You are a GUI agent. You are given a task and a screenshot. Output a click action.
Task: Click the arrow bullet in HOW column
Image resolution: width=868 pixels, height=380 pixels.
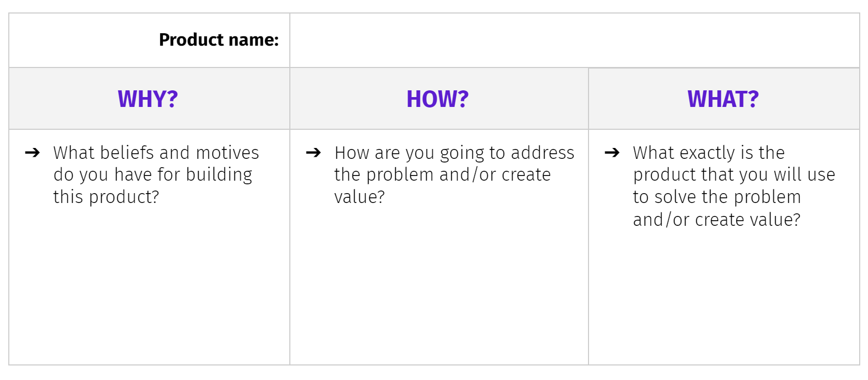314,153
